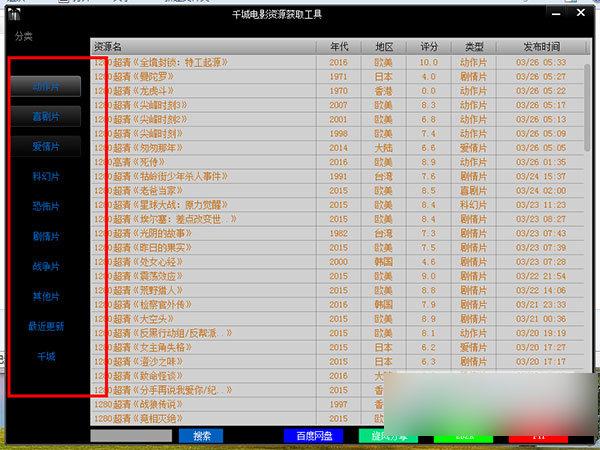Sort by the 发布时间 column header
The height and width of the screenshot is (450, 600).
point(541,47)
